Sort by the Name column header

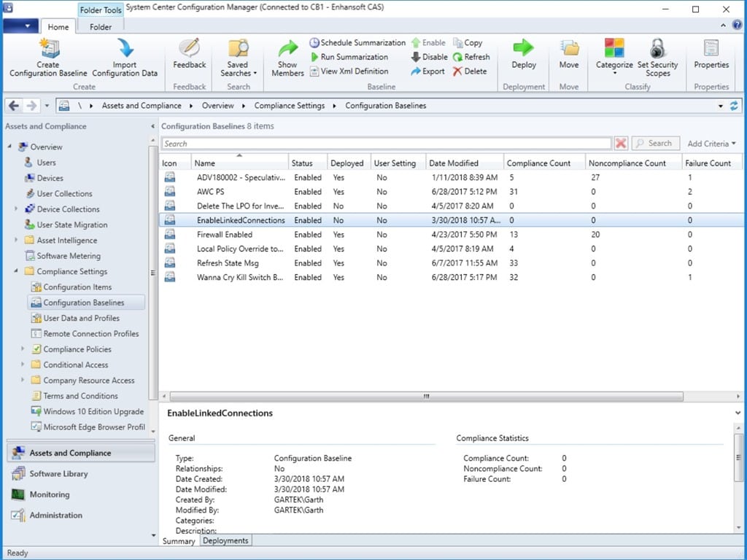pos(239,163)
